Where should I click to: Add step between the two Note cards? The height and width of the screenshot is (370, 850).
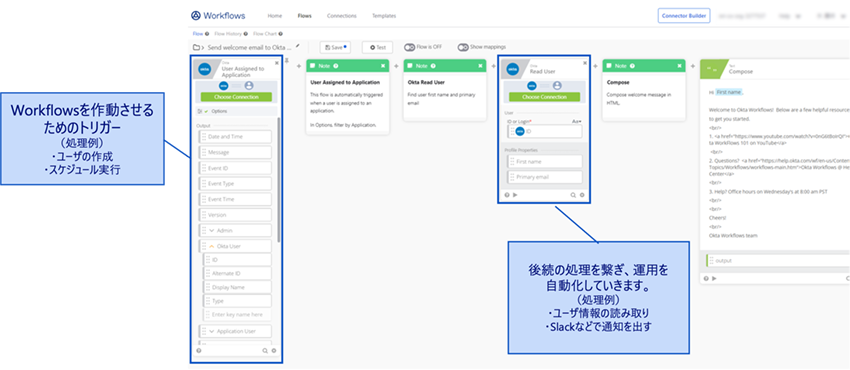pyautogui.click(x=396, y=66)
